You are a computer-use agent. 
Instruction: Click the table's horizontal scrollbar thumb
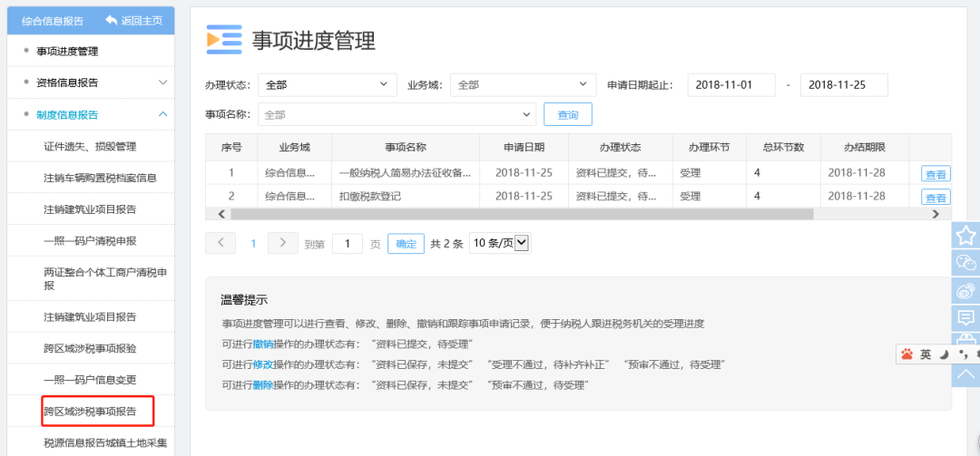pos(522,214)
